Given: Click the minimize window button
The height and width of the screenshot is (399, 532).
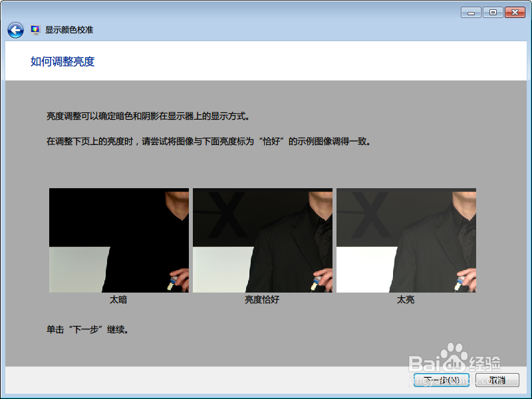Looking at the screenshot, I should pos(470,12).
